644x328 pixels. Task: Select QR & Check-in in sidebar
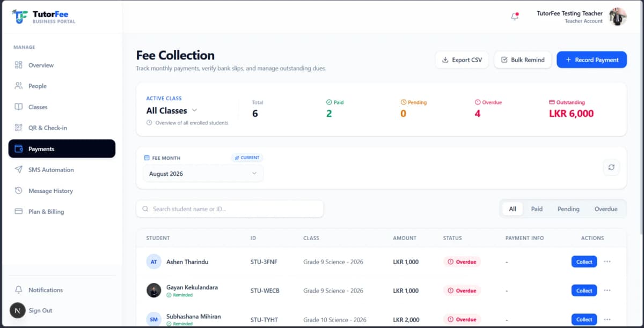[62, 128]
